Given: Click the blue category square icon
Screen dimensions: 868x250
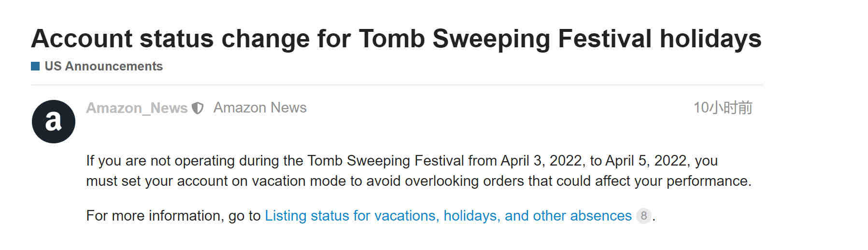Looking at the screenshot, I should pyautogui.click(x=35, y=66).
